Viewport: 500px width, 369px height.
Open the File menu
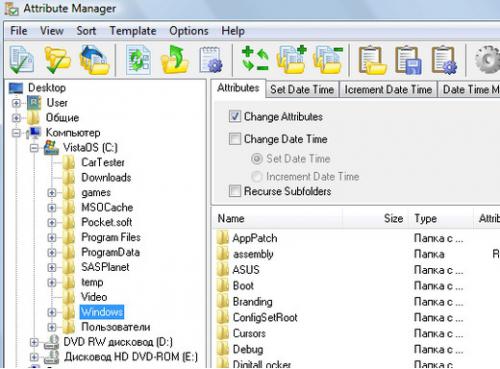[x=19, y=31]
